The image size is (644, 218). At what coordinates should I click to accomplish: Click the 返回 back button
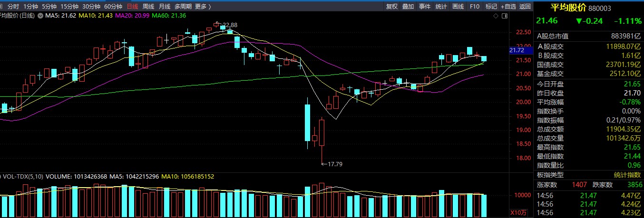tap(525, 7)
